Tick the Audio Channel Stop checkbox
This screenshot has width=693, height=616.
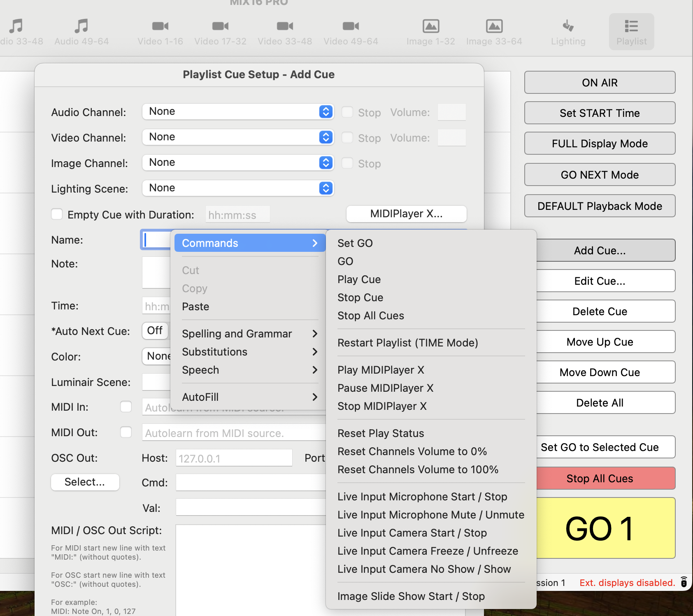point(347,112)
